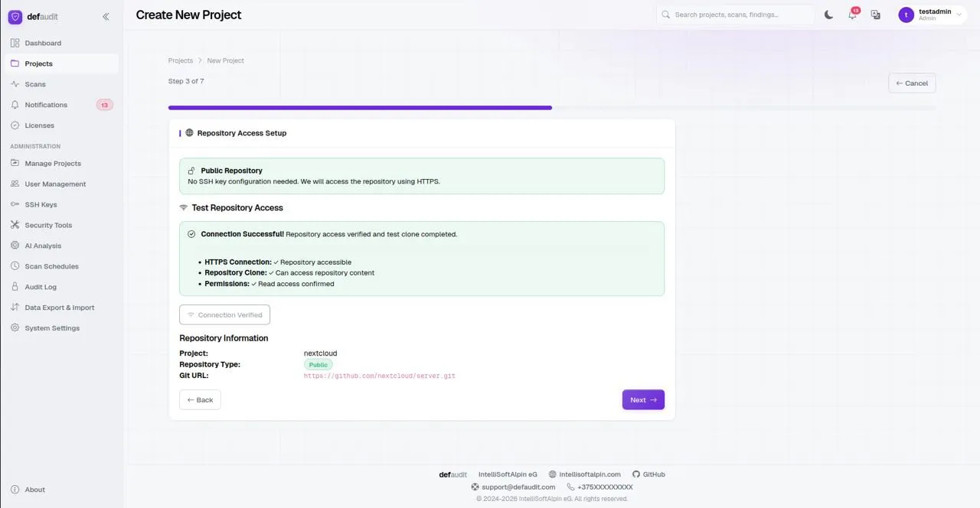
Task: Click the Security Tools wrench icon
Action: (15, 225)
